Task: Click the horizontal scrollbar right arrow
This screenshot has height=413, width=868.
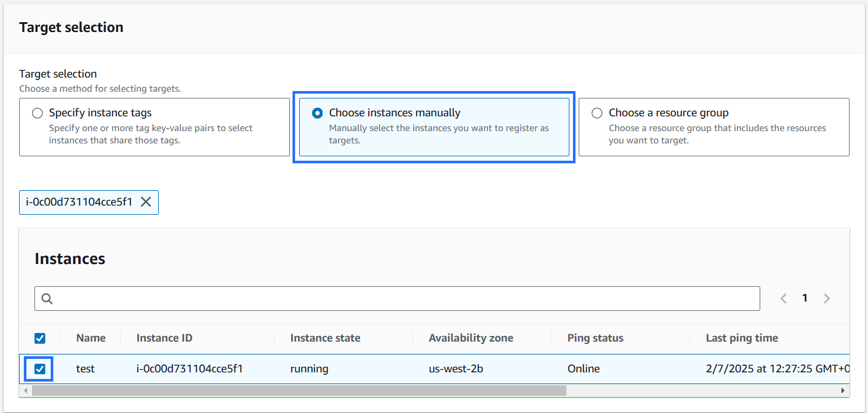Action: pos(843,391)
